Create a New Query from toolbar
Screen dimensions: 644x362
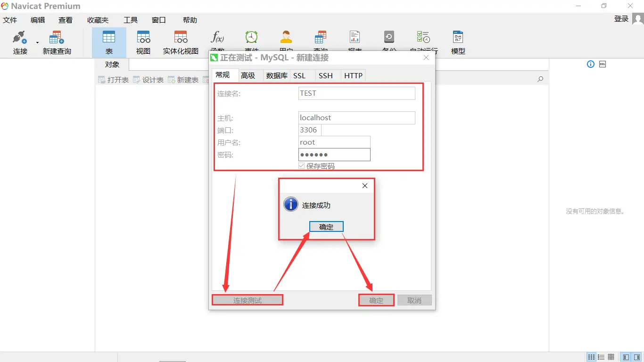pyautogui.click(x=57, y=42)
